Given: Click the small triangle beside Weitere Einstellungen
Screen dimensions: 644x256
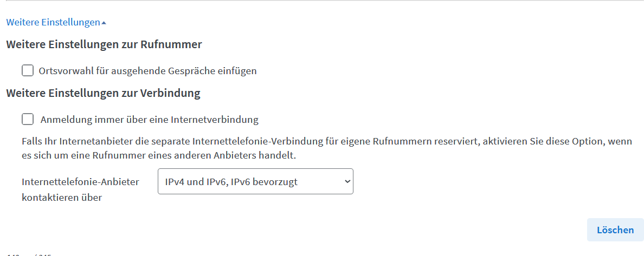Looking at the screenshot, I should point(104,23).
